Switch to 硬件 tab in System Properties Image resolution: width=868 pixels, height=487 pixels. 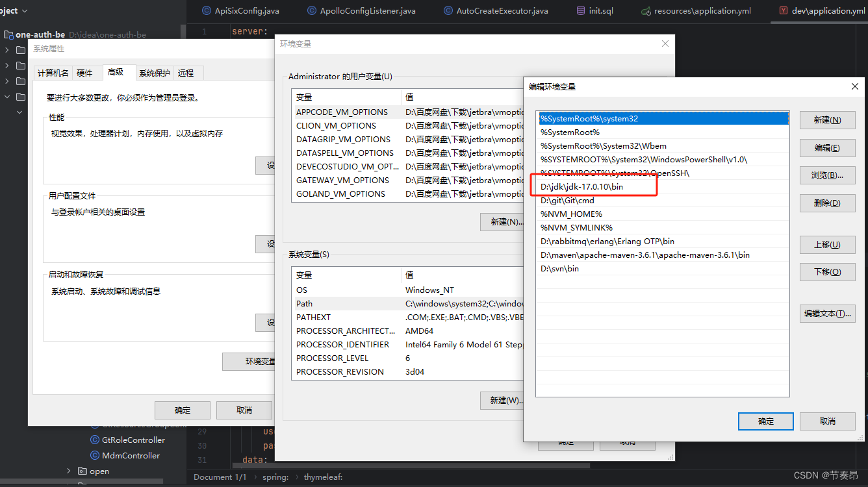coord(85,73)
